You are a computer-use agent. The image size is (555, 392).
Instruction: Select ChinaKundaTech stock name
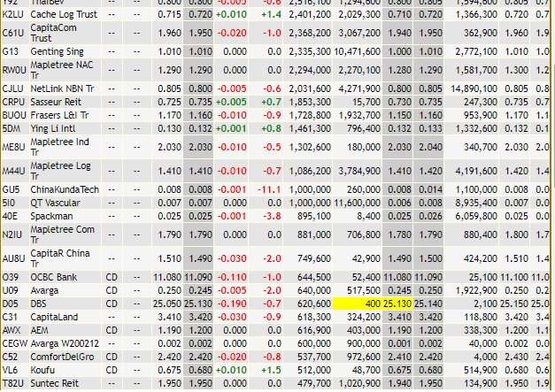(x=65, y=189)
